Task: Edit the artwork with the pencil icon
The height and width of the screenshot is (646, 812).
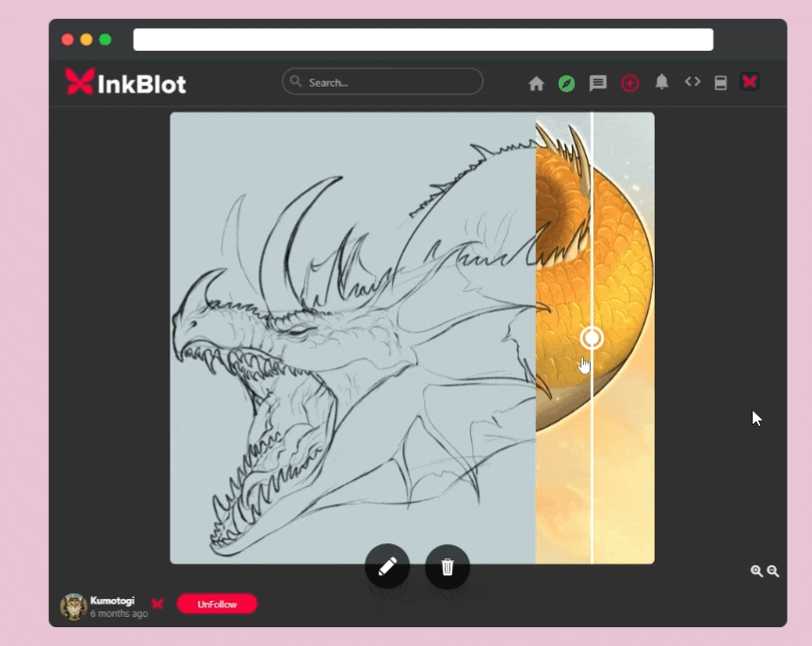Action: (x=387, y=567)
